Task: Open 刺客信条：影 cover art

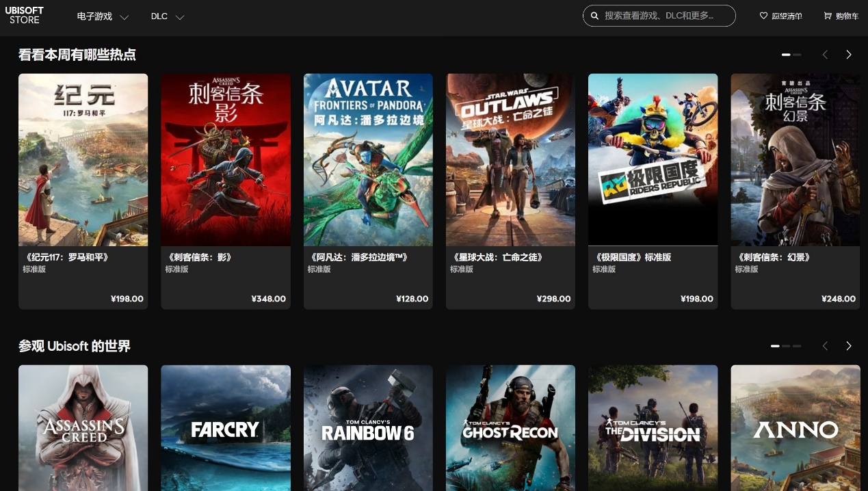Action: click(x=226, y=159)
